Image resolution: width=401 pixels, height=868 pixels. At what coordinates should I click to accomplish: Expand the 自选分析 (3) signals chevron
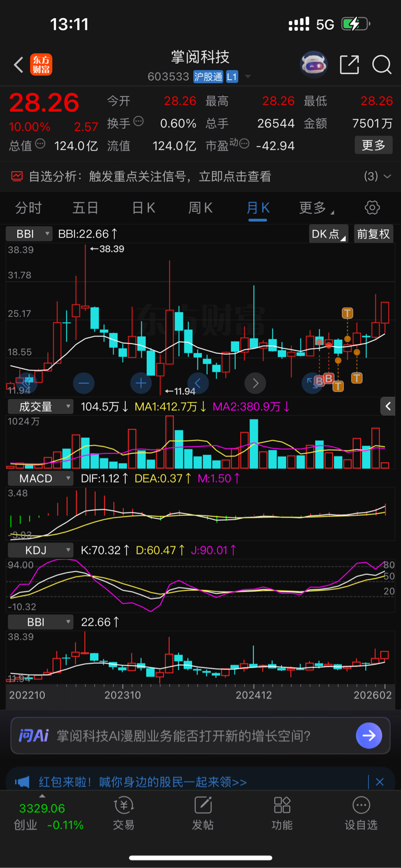click(x=387, y=177)
